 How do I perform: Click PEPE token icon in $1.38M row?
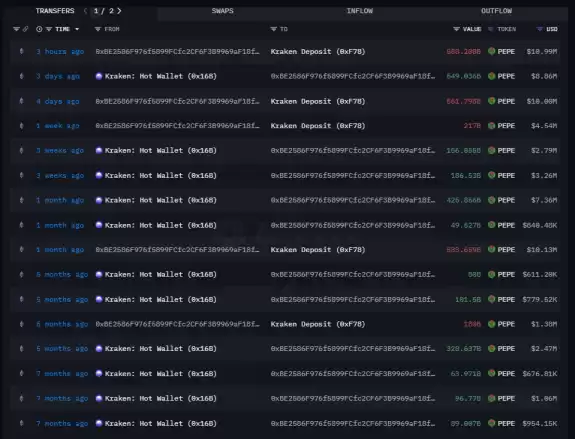492,324
